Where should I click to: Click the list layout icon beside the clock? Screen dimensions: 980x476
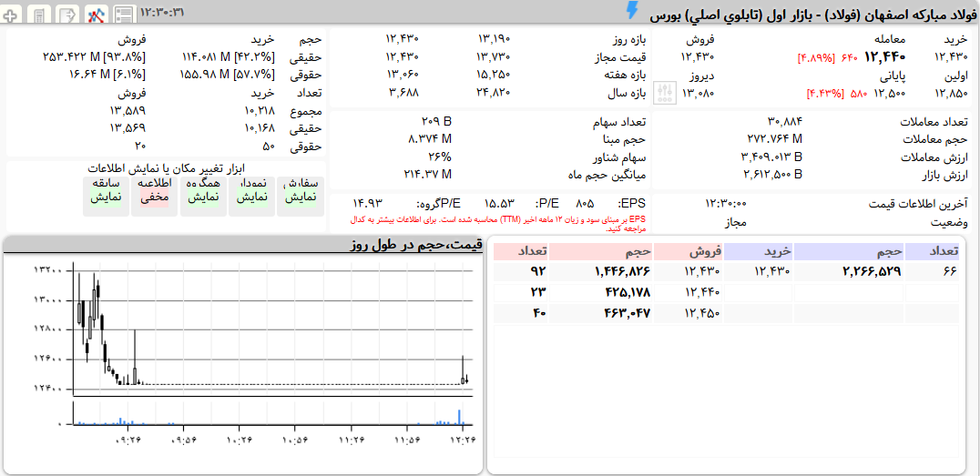(x=124, y=14)
